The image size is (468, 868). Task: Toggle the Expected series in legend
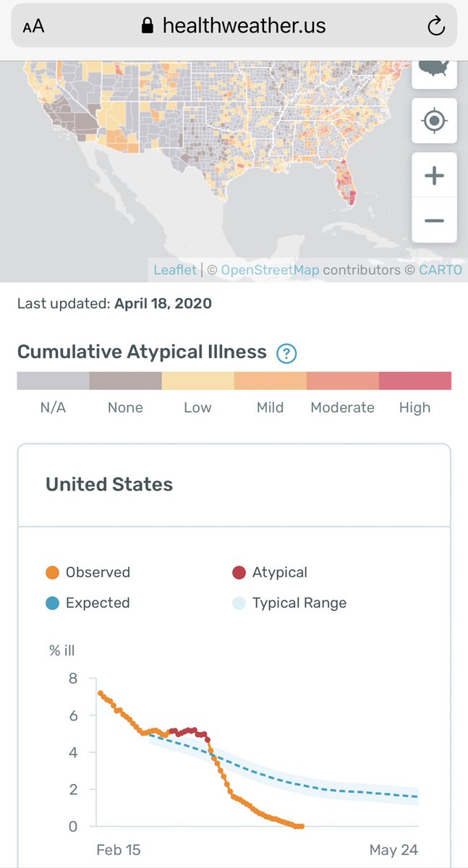88,603
